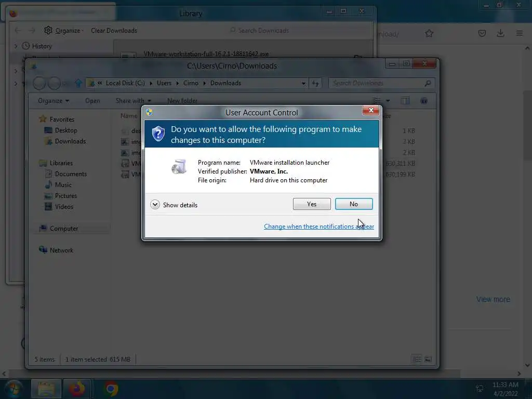Open address bar history dropdown arrow
Viewport: 532px width, 399px height.
[x=303, y=83]
